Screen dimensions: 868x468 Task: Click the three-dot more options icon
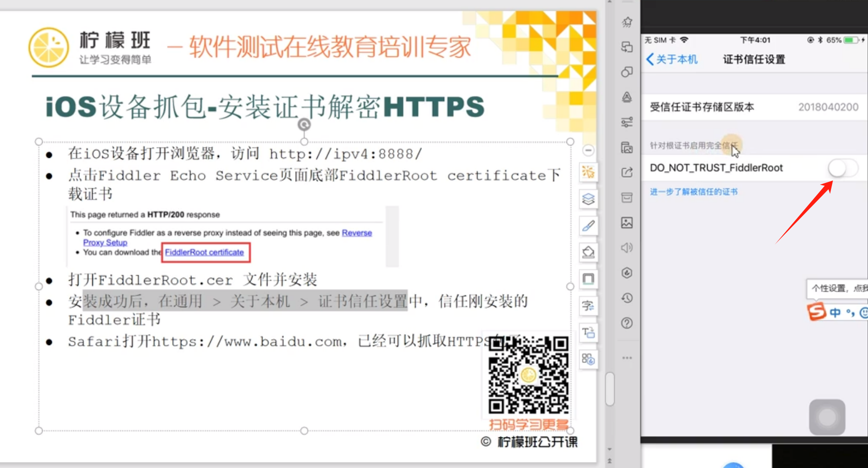click(x=627, y=358)
